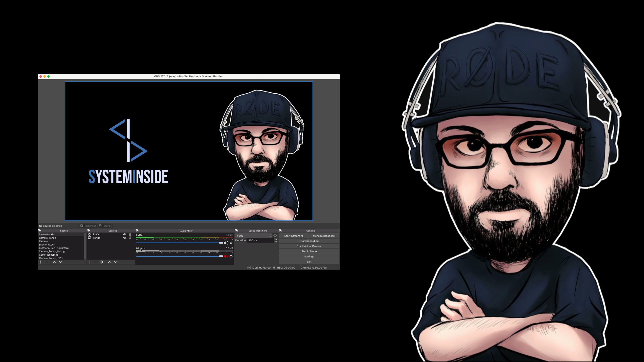Undock the Sources panel via float icon
Viewport: 644px width, 362px height.
[x=89, y=231]
